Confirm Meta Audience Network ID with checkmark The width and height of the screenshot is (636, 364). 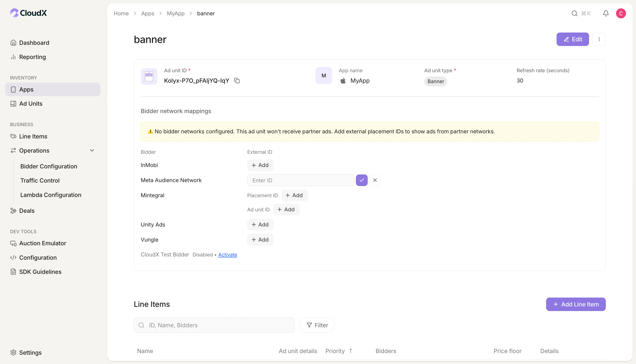pos(361,180)
